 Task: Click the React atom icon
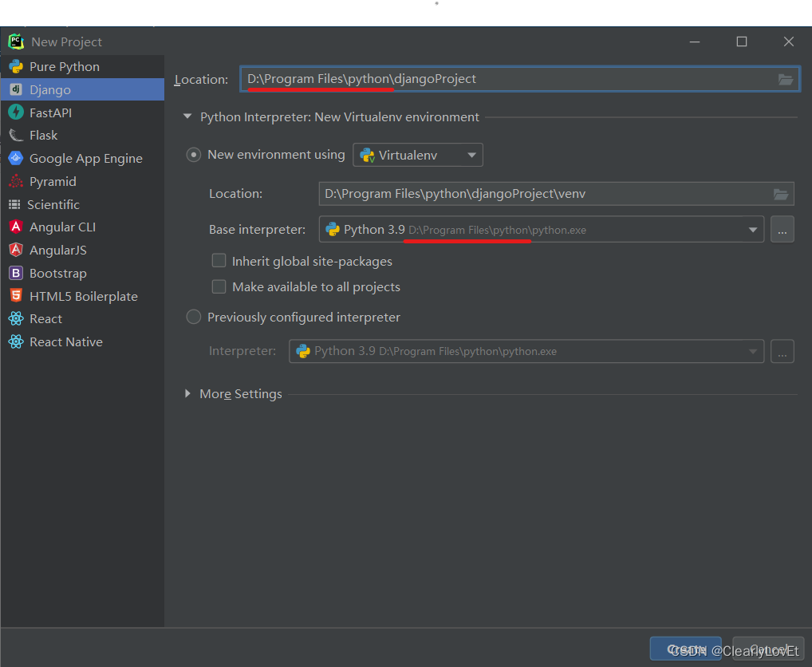[x=16, y=318]
